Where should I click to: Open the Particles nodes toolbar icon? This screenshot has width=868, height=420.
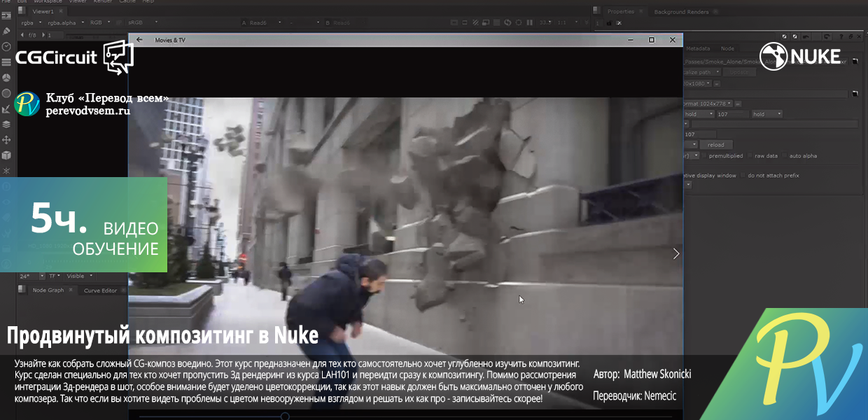[x=6, y=170]
